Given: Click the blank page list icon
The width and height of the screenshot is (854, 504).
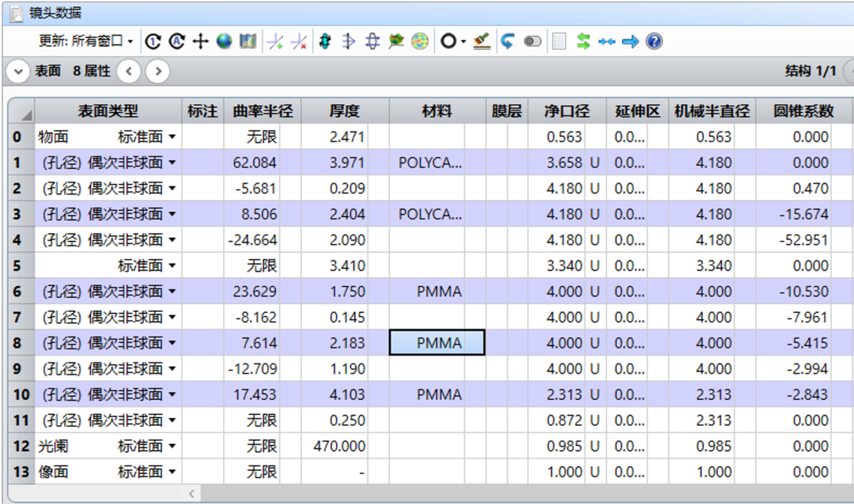Looking at the screenshot, I should tap(559, 41).
